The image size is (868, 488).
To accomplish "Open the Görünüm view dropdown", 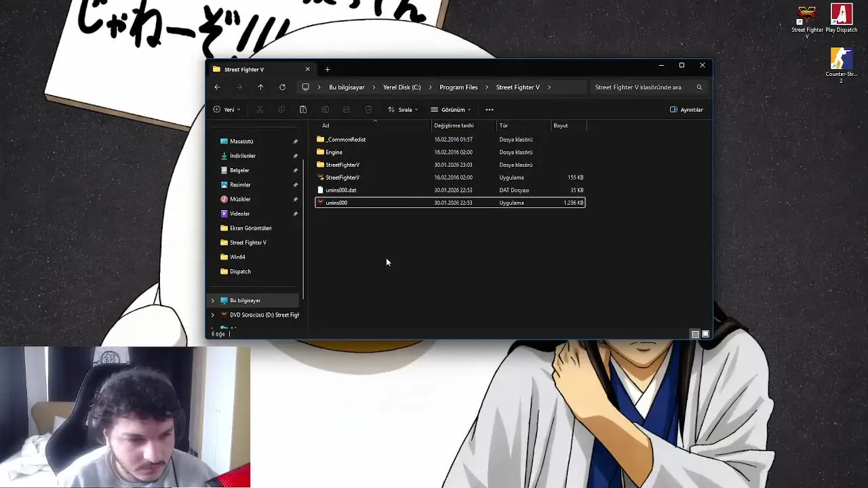I will coord(450,110).
